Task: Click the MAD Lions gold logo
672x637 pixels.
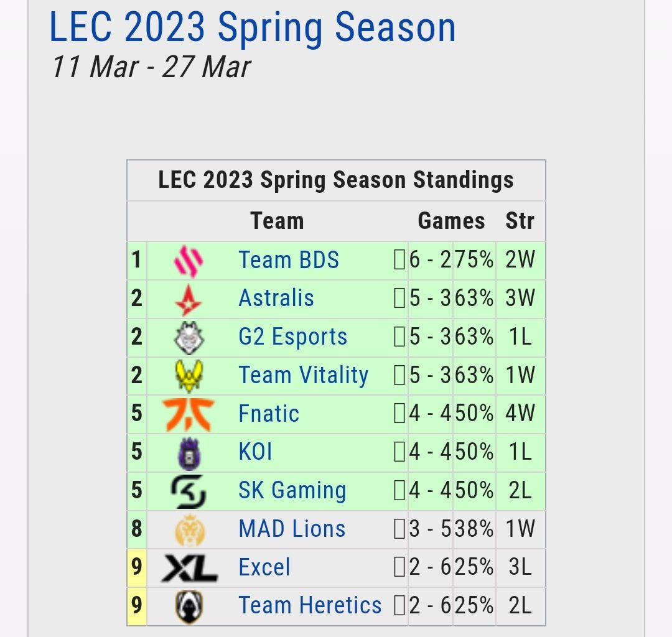Action: (189, 529)
